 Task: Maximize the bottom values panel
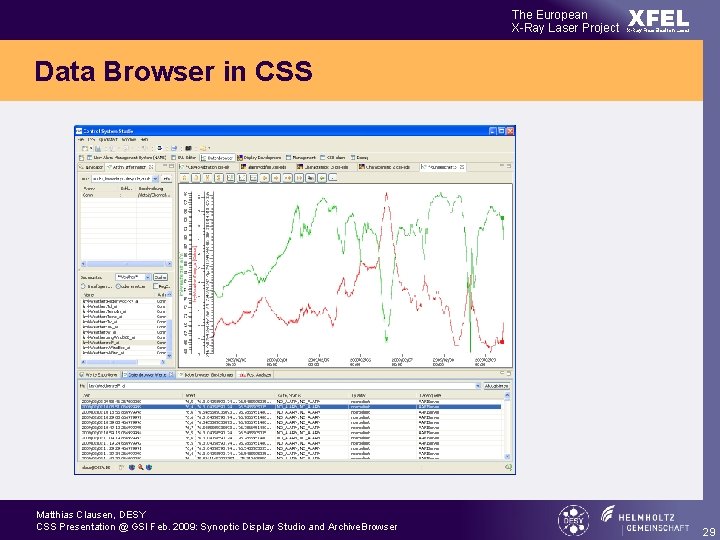point(509,374)
